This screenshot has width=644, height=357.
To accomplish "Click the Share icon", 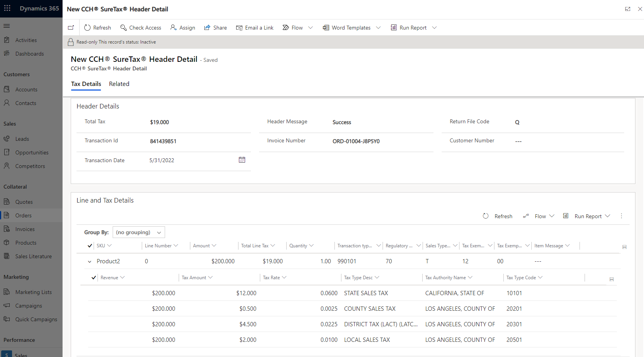I will point(207,28).
